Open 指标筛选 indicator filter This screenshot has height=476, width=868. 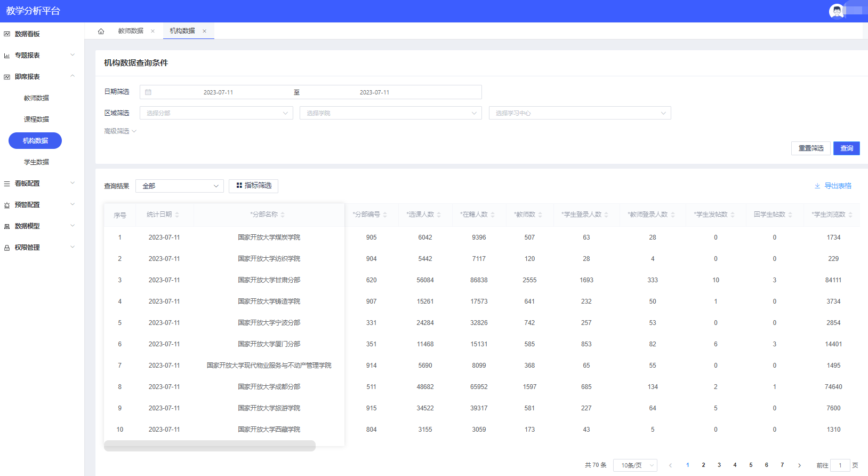click(253, 186)
